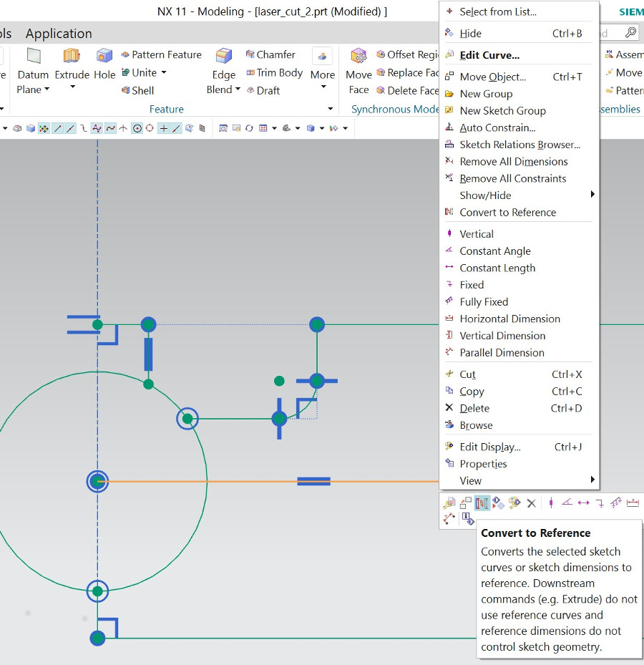Screen dimensions: 644x665
Task: Toggle the end point snap button
Action: (57, 128)
